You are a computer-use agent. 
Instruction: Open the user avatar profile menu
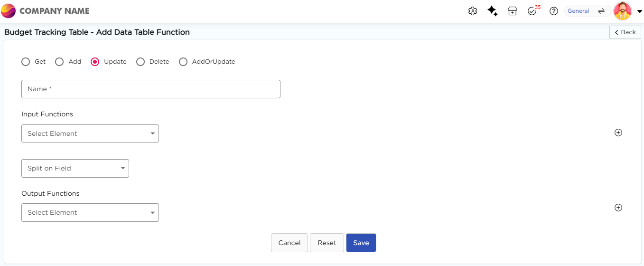(623, 11)
